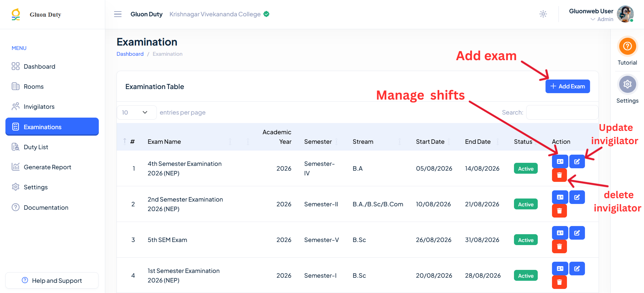This screenshot has width=644, height=293.
Task: Sort table by Stream column
Action: coord(363,142)
